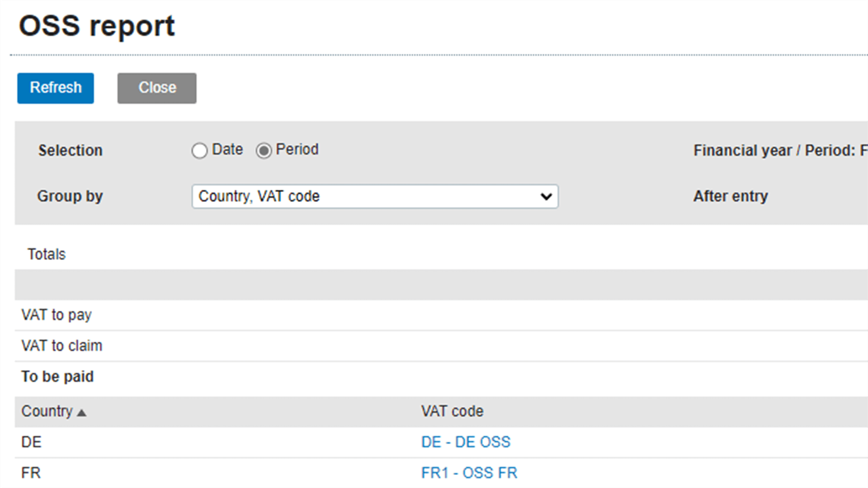Click the Date option label text

(227, 150)
